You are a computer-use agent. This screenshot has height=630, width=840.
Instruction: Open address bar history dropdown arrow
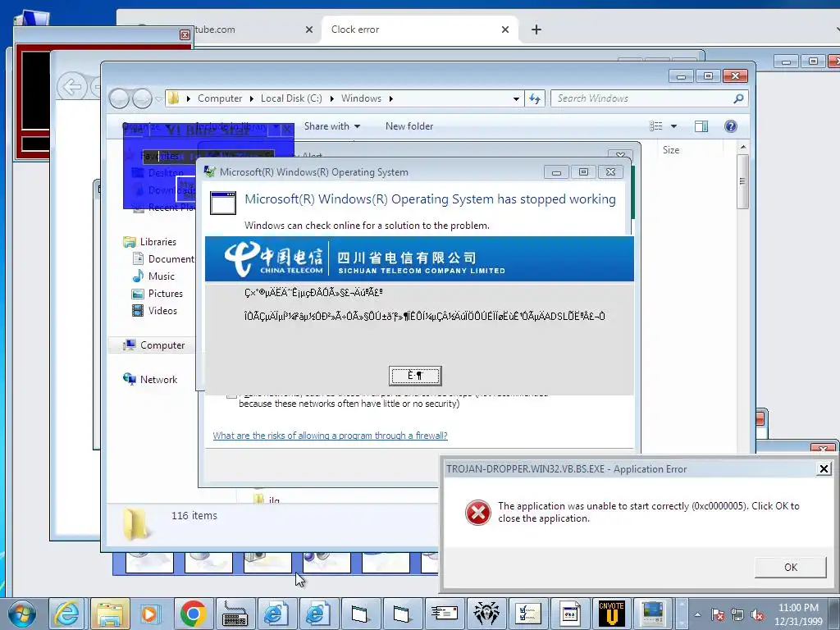coord(516,98)
